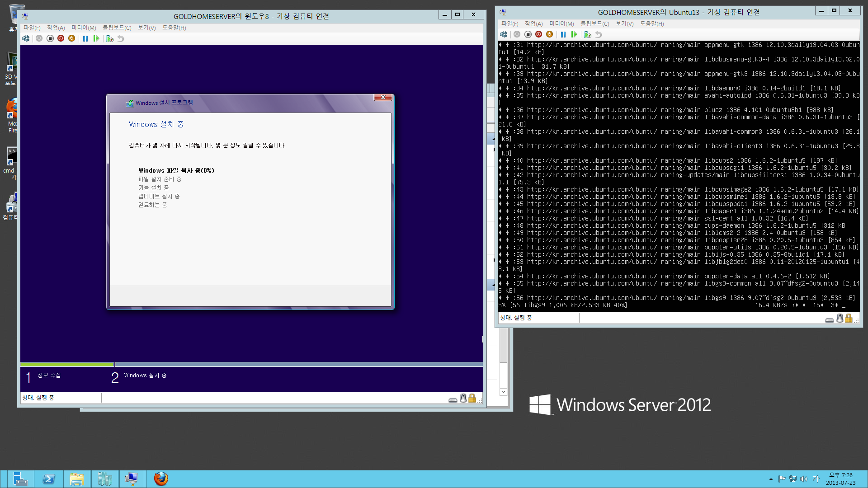Open Hyper-V Manager taskbar icon
The width and height of the screenshot is (868, 488).
point(105,479)
